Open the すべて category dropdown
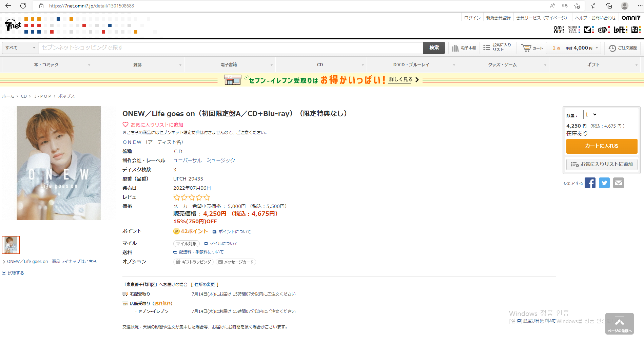Image resolution: width=644 pixels, height=341 pixels. (20, 48)
